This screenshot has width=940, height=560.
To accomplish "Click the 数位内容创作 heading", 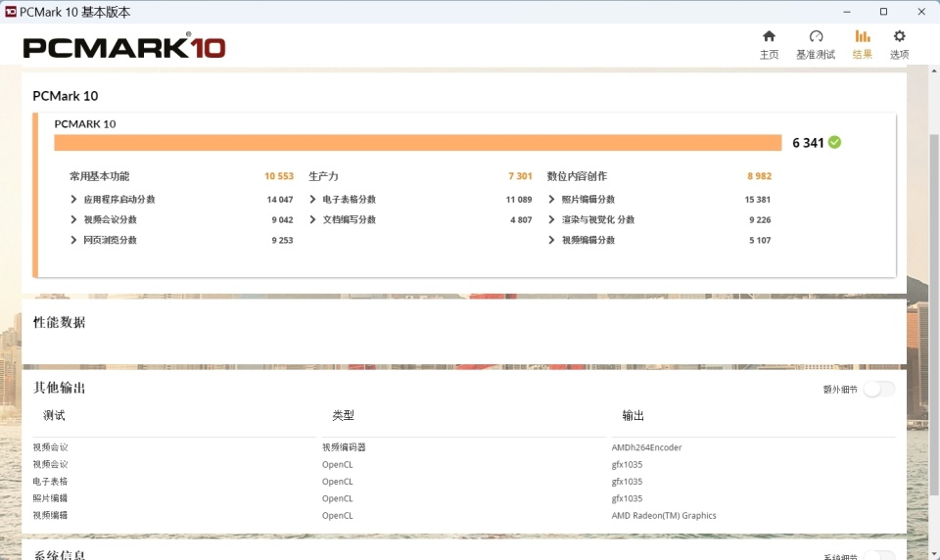I will [x=577, y=175].
